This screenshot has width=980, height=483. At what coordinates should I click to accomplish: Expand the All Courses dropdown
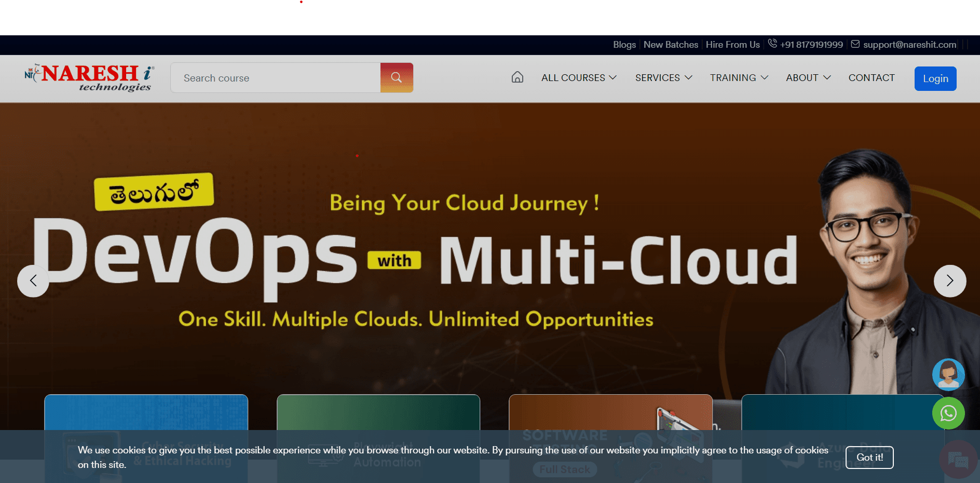click(578, 78)
